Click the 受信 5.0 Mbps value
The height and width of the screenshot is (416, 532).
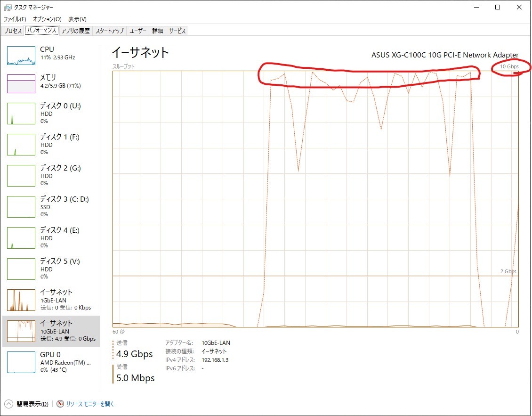[136, 378]
